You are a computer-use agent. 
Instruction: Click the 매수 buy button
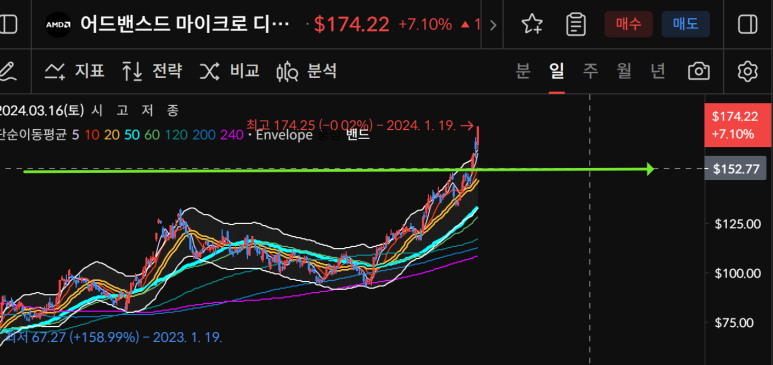629,24
